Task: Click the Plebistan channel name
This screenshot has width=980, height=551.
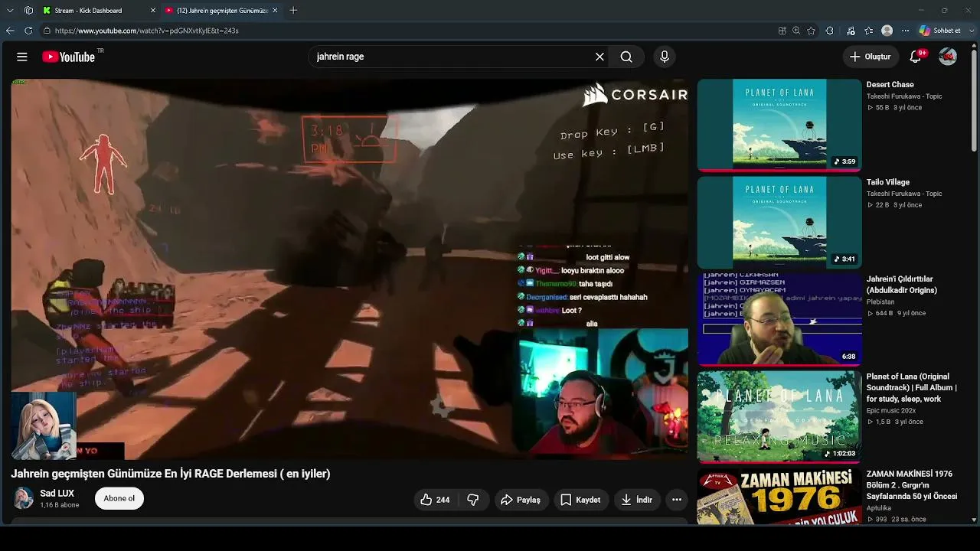Action: click(881, 302)
